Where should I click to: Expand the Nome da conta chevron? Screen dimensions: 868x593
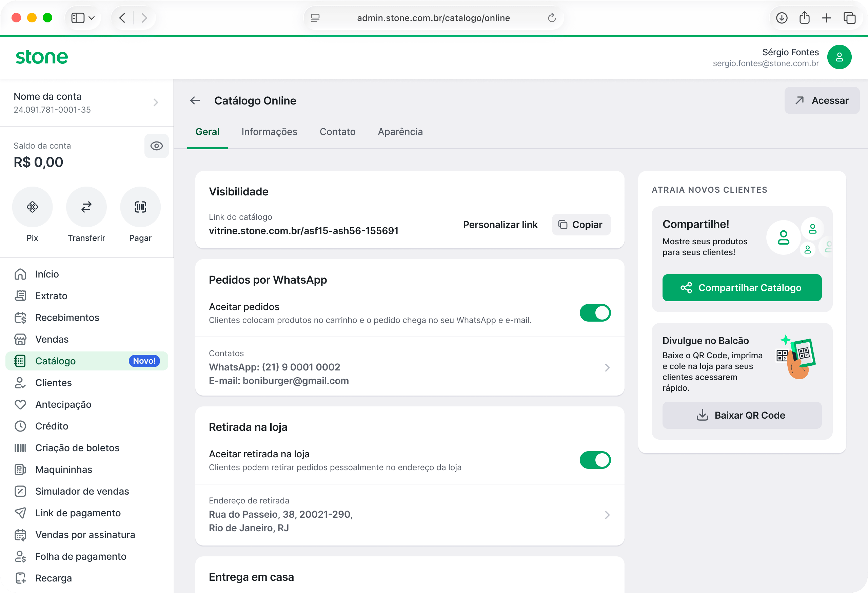click(x=156, y=102)
